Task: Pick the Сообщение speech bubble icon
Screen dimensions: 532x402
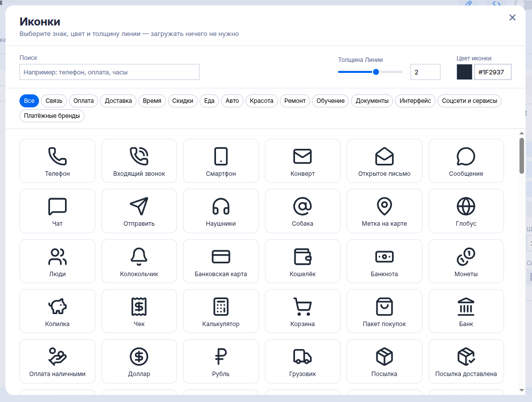Action: 466,161
